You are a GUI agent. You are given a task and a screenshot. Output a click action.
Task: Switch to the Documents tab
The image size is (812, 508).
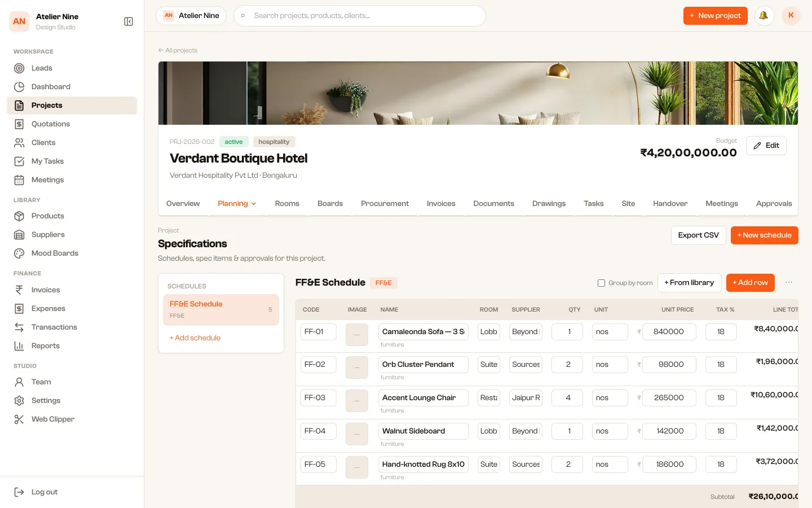(493, 204)
